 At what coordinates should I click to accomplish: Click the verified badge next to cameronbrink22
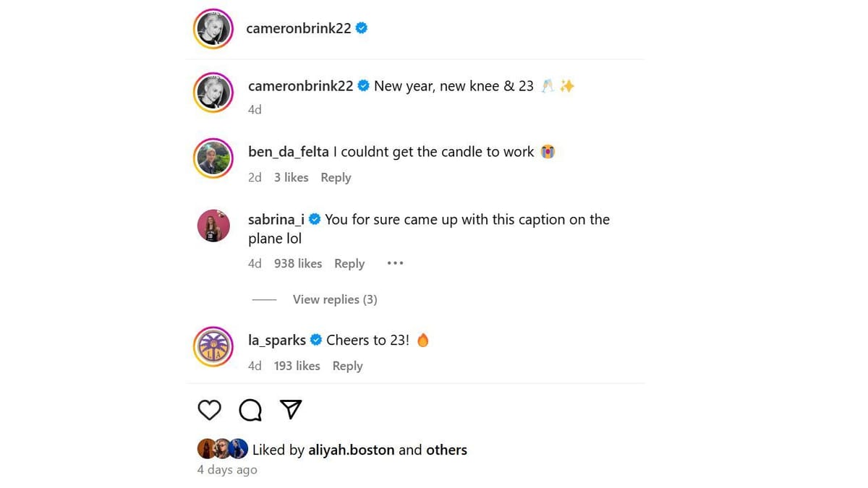coord(361,27)
